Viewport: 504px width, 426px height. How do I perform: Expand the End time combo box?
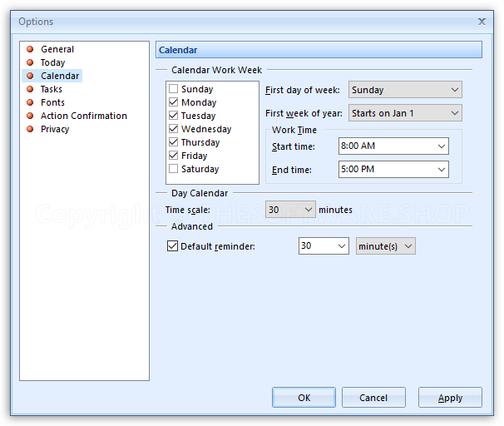[x=393, y=170]
